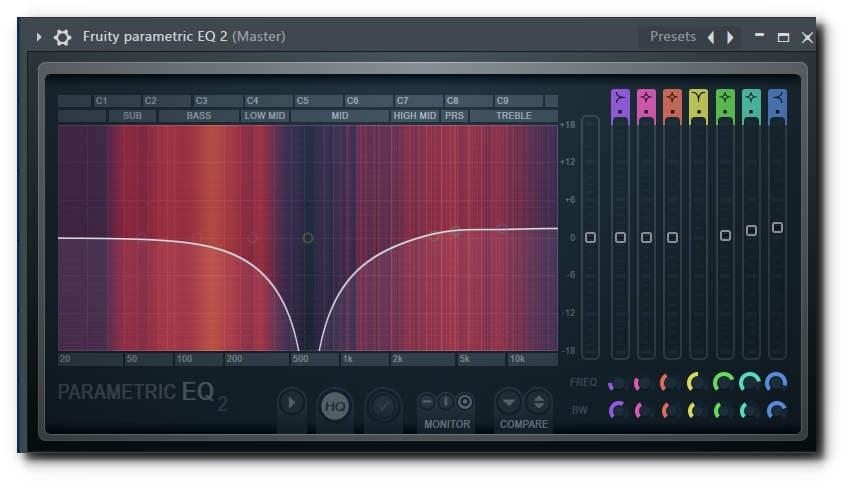
Task: Select blue band 7 filter type icon
Action: pyautogui.click(x=777, y=98)
